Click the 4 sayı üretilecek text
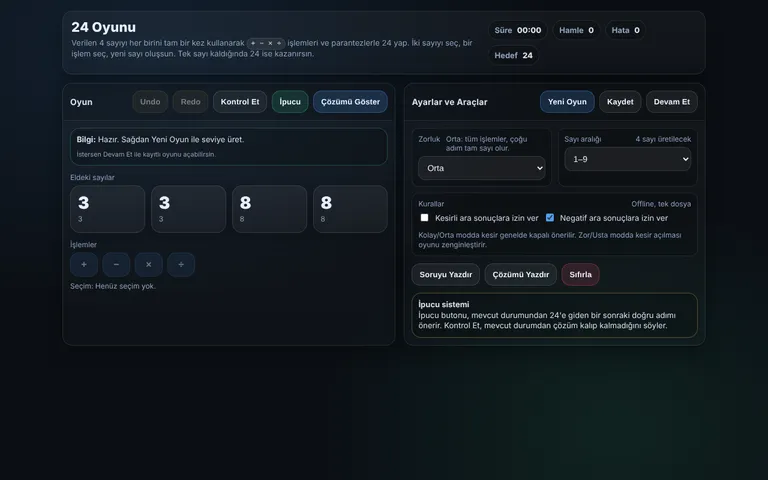The height and width of the screenshot is (480, 768). pos(663,139)
